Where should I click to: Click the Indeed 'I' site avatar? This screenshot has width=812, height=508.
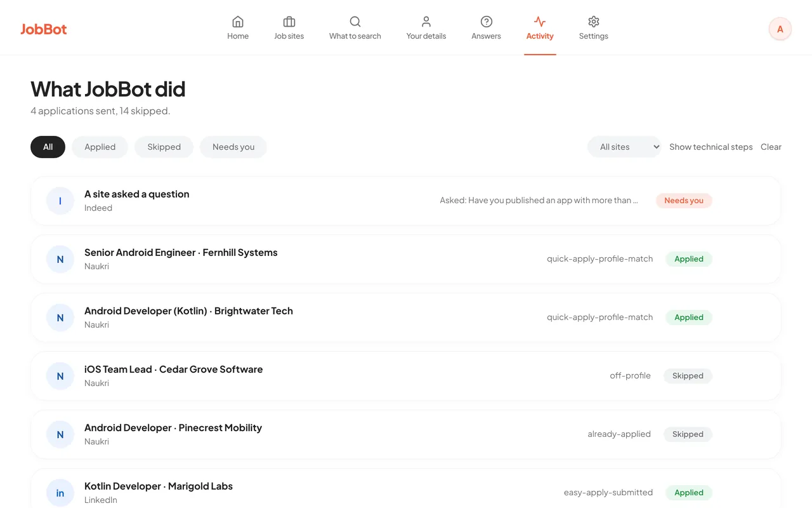60,201
